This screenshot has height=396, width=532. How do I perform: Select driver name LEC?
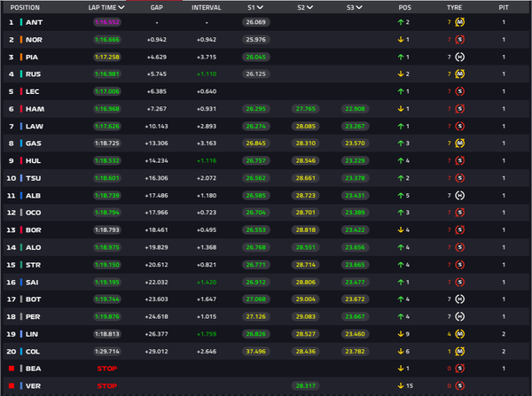[x=32, y=91]
